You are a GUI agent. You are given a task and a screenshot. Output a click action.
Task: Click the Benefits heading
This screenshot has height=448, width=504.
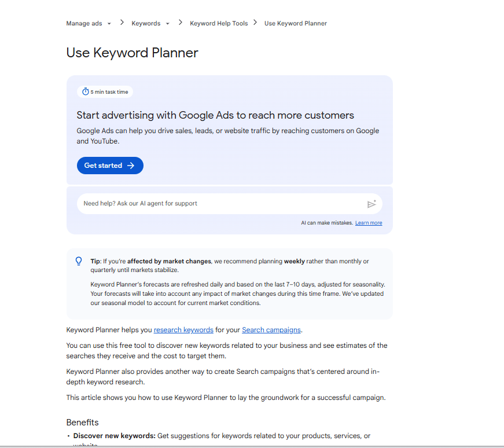tap(82, 423)
